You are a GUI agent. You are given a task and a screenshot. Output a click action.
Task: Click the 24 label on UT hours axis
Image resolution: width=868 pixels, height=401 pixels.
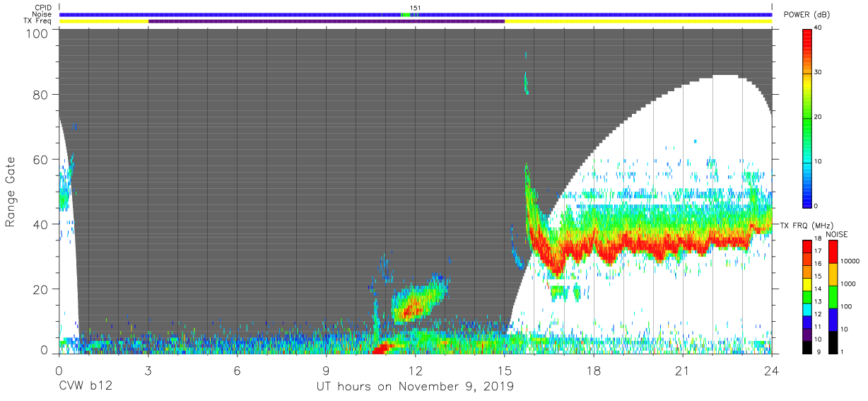coord(772,370)
